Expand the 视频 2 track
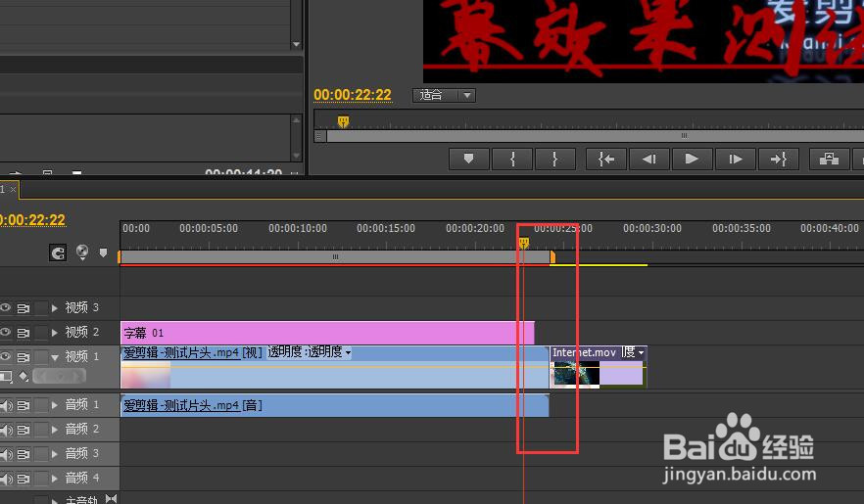 point(55,333)
